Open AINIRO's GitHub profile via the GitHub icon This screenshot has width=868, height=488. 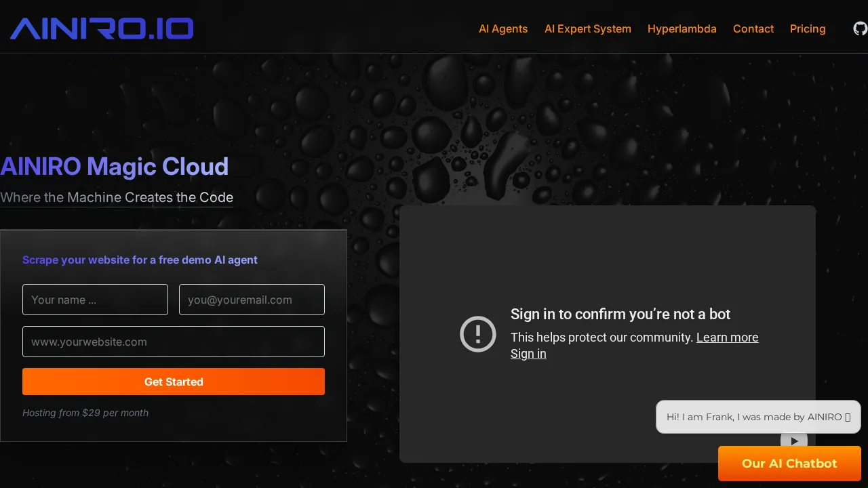coord(860,28)
